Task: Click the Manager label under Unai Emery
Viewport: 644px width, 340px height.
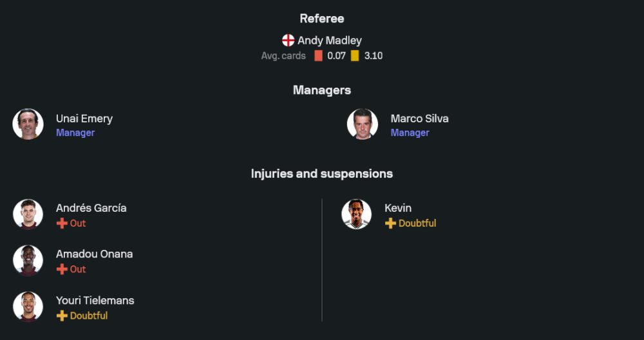Action: point(75,133)
